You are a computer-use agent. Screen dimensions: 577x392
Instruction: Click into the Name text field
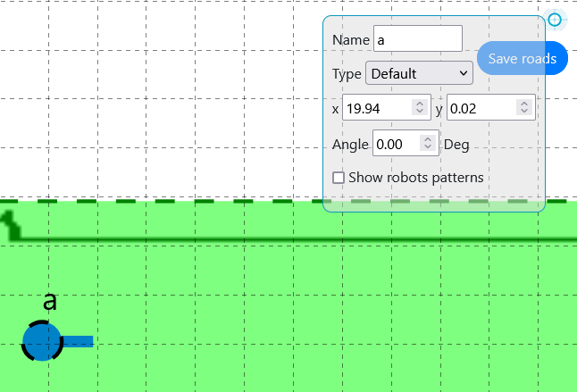click(418, 39)
